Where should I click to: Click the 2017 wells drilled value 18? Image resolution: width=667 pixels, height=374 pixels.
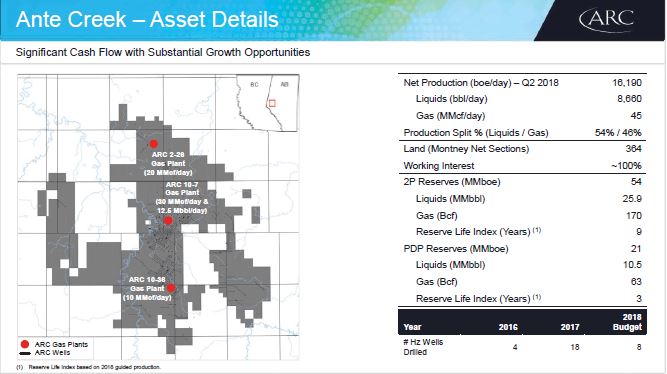point(575,347)
